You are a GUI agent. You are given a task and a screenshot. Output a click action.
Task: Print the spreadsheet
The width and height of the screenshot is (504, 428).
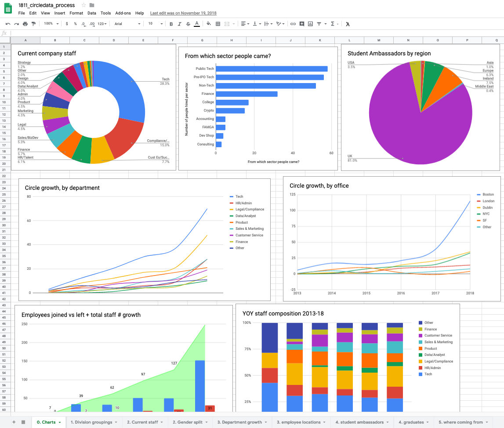[25, 24]
